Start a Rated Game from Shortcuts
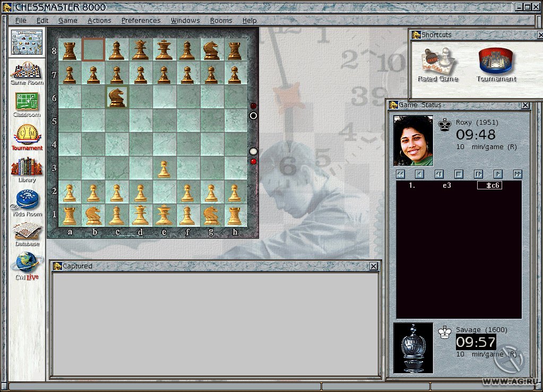 tap(438, 63)
